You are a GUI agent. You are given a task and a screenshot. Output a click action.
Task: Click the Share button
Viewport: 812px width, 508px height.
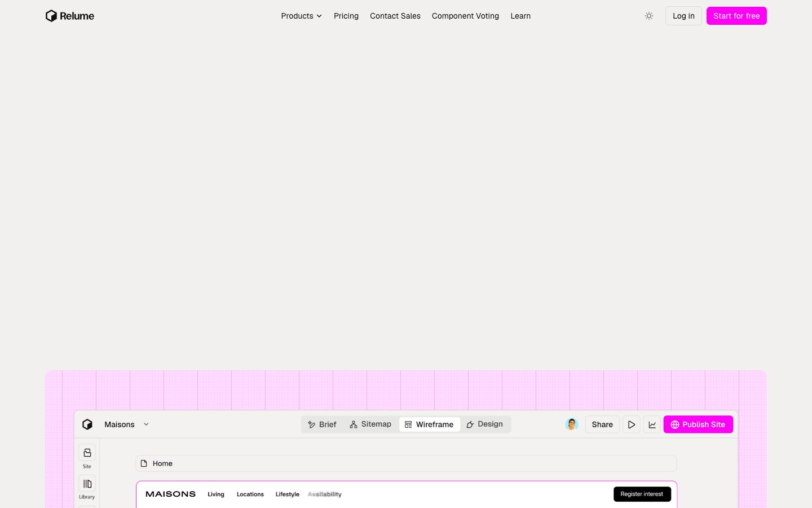tap(602, 424)
